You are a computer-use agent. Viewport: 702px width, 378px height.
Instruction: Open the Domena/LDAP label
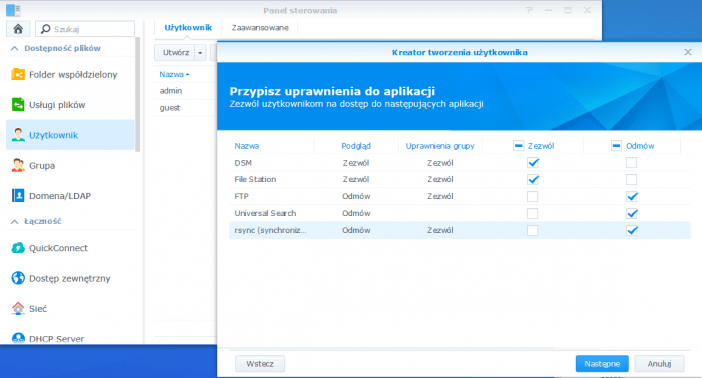(x=60, y=196)
